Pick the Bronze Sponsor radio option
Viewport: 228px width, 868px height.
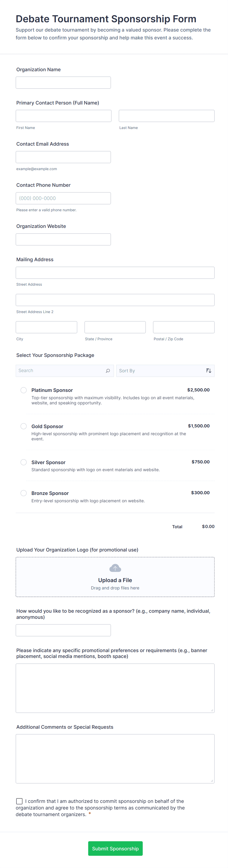point(24,493)
